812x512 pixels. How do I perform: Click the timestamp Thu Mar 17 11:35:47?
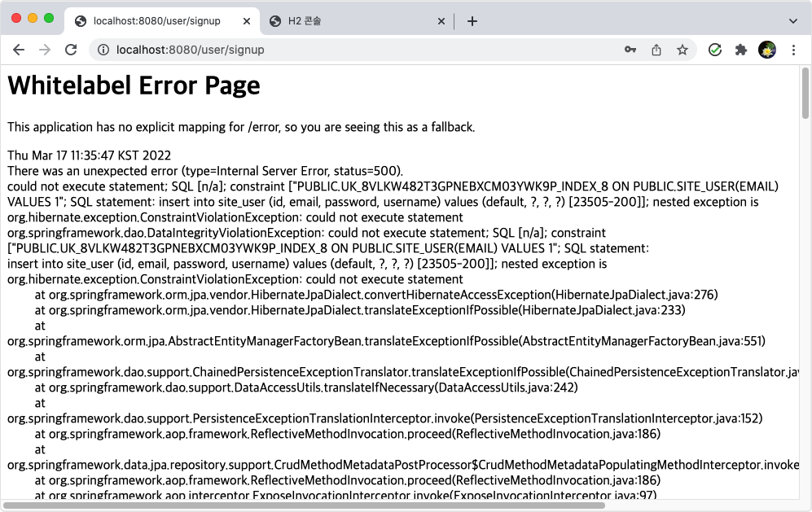tap(89, 155)
